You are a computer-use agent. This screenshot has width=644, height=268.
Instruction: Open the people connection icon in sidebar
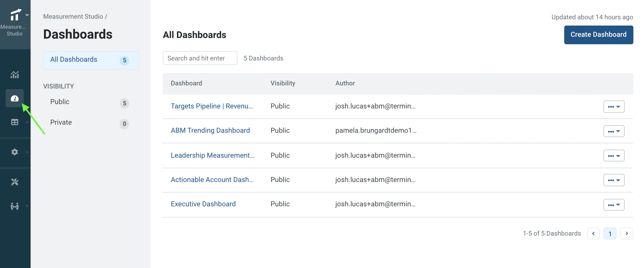pyautogui.click(x=15, y=206)
